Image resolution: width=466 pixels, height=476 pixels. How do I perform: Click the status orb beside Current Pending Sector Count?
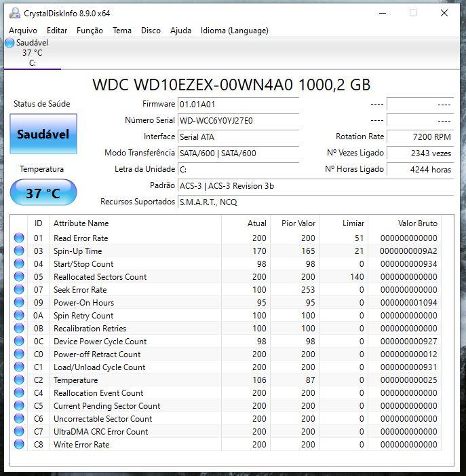19,405
